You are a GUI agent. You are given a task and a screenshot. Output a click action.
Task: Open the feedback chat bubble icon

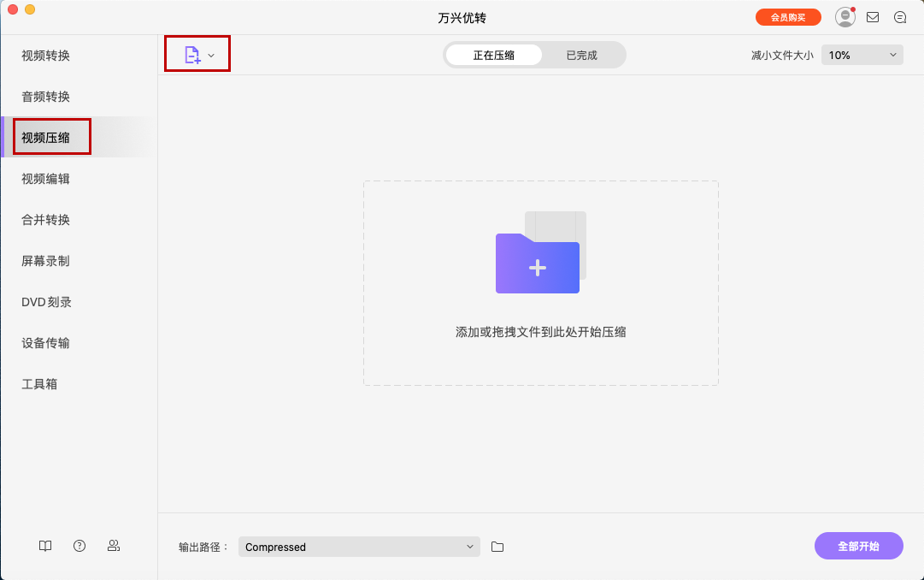899,16
